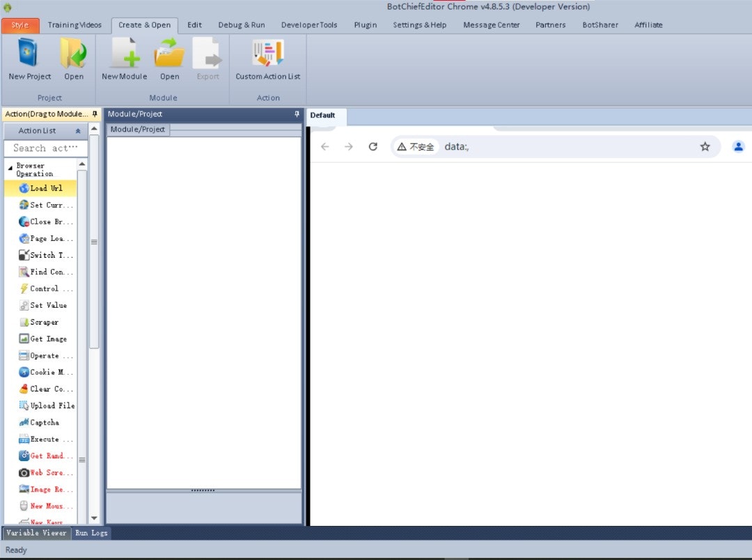This screenshot has width=752, height=560.
Task: Select the Set Value action
Action: [x=42, y=305]
